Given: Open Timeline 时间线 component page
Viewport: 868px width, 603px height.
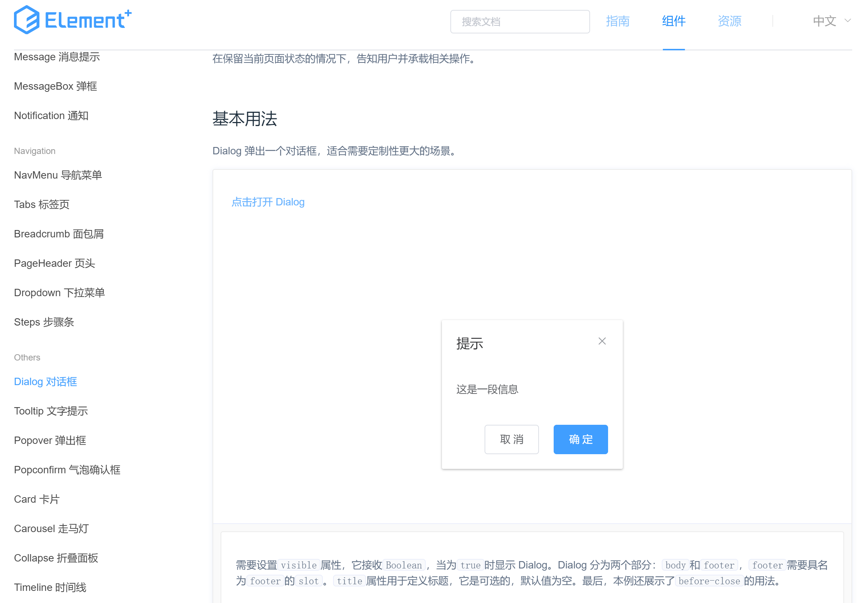Looking at the screenshot, I should coord(50,587).
